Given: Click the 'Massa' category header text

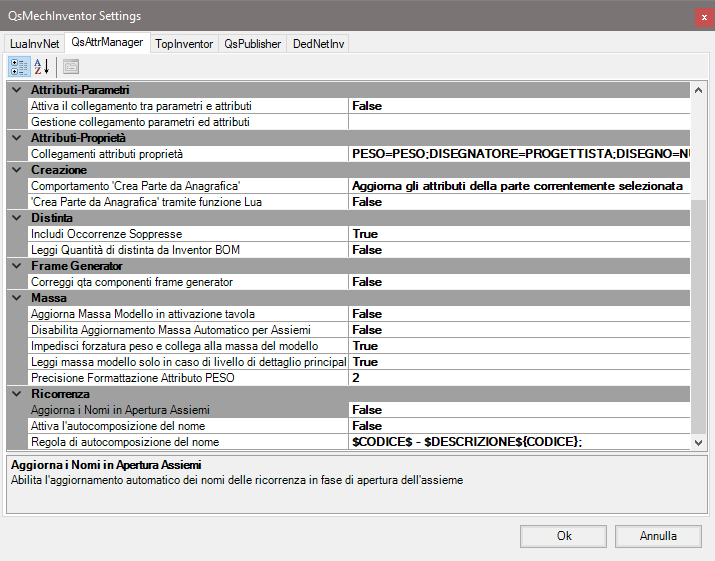Looking at the screenshot, I should (x=49, y=298).
